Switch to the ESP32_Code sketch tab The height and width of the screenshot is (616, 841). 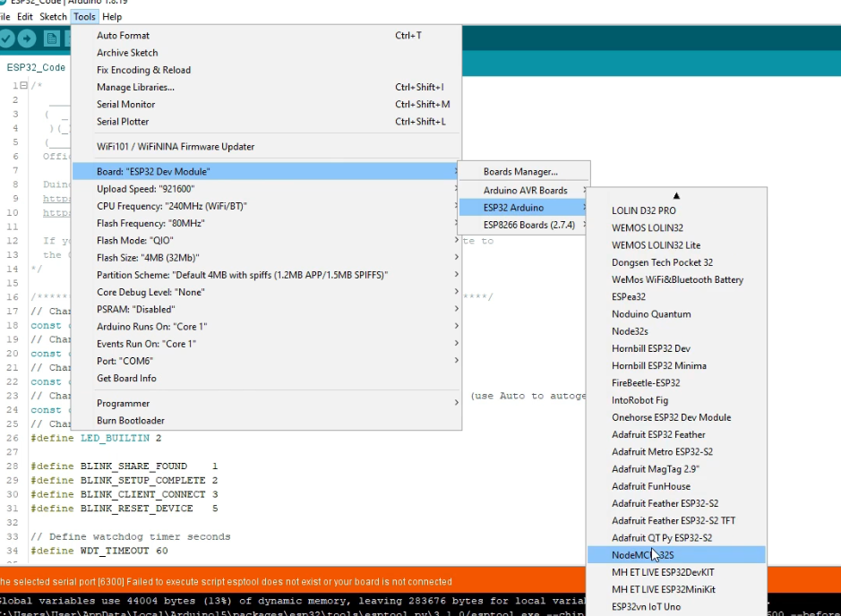35,67
